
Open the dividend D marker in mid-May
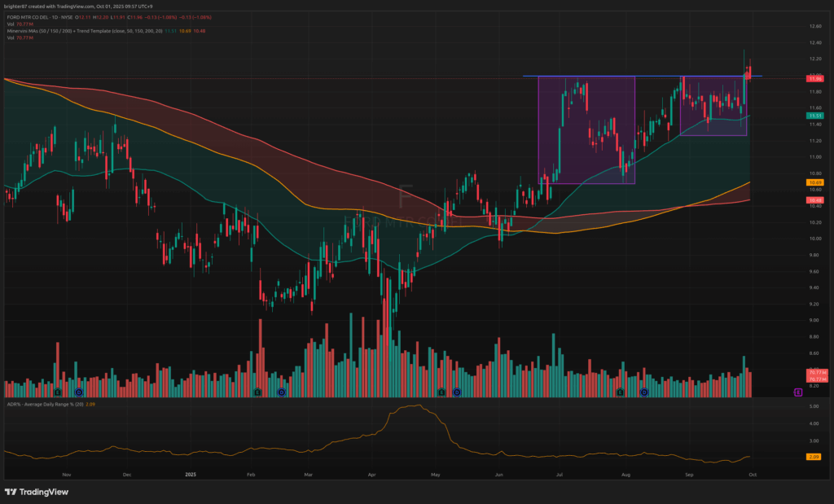click(457, 392)
